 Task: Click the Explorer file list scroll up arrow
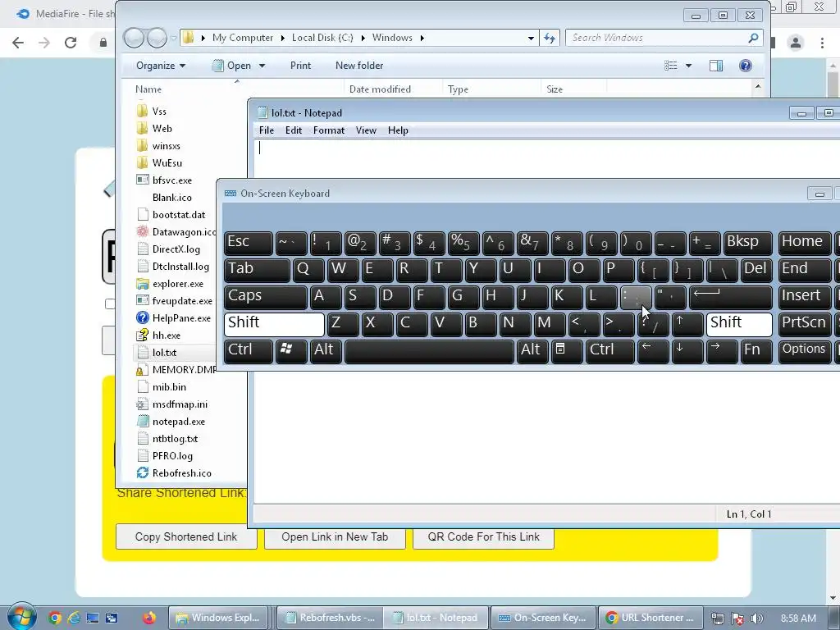point(758,86)
